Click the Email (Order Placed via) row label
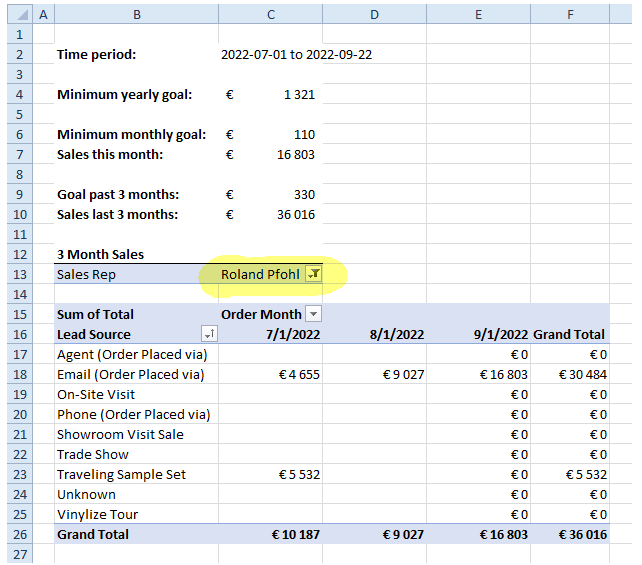 click(x=130, y=375)
